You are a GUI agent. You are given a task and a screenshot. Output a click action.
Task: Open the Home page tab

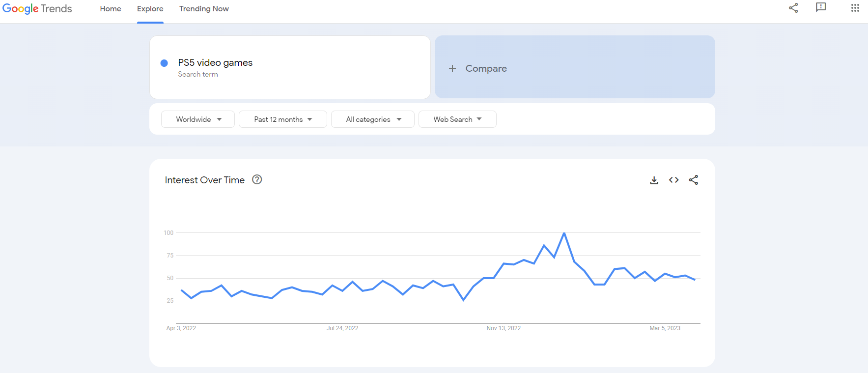pyautogui.click(x=111, y=9)
